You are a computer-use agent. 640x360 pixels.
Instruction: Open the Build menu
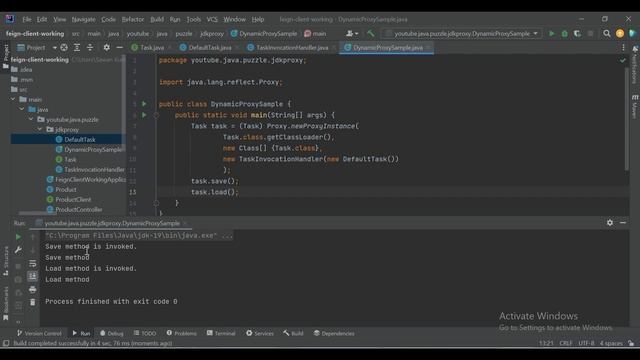coord(157,19)
